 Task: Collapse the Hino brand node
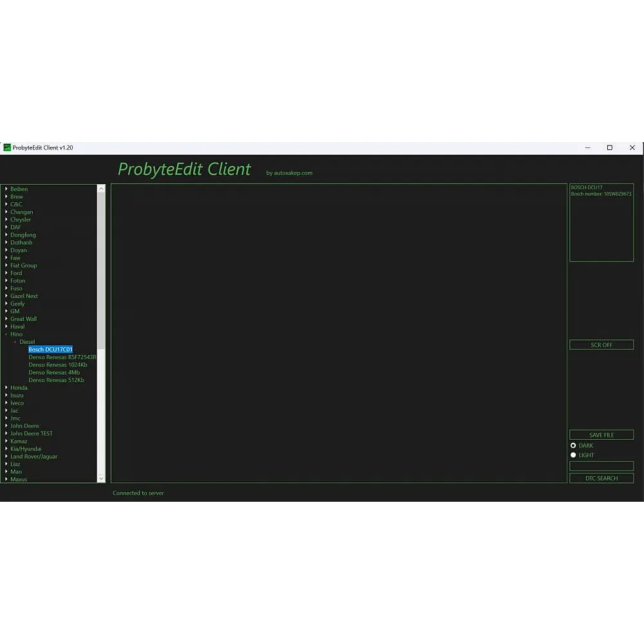pos(6,334)
